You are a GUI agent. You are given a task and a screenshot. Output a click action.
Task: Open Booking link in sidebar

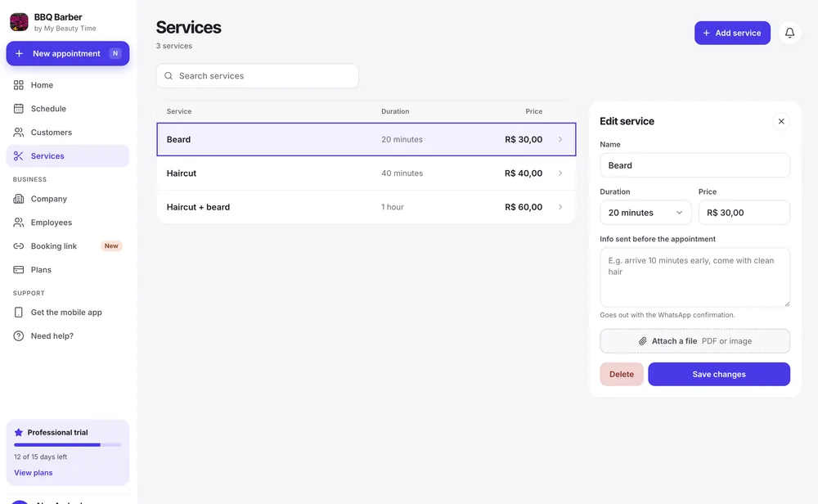tap(68, 245)
